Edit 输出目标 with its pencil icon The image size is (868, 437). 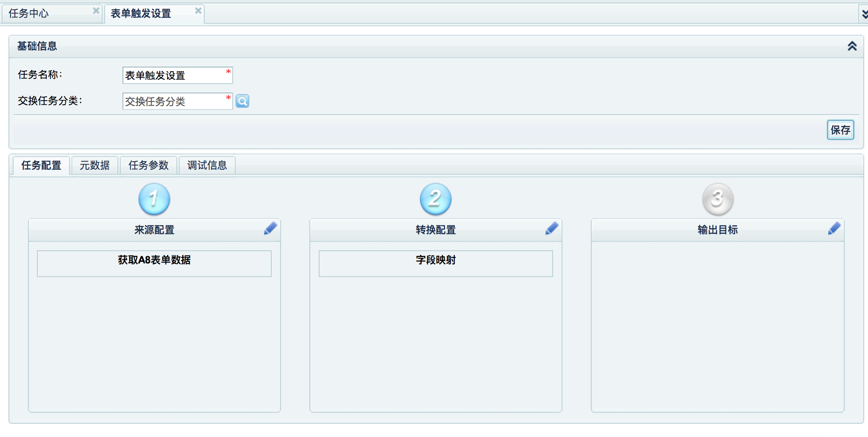pos(834,228)
